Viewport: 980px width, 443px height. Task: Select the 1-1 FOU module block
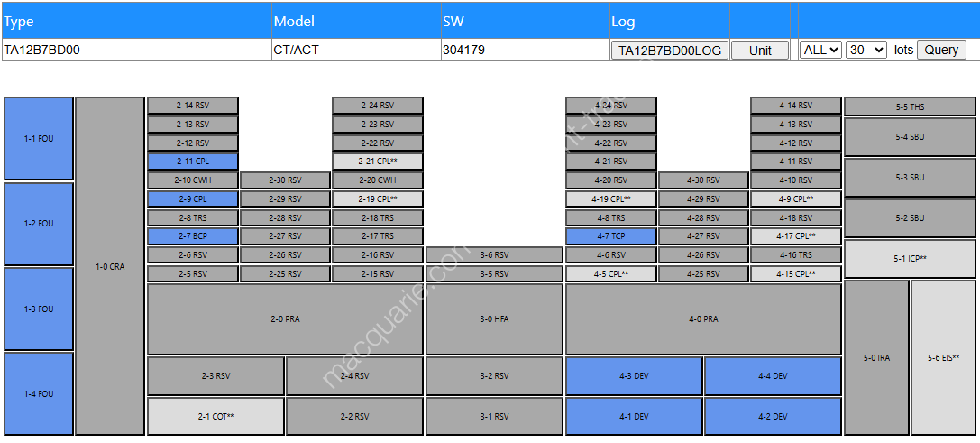coord(39,139)
